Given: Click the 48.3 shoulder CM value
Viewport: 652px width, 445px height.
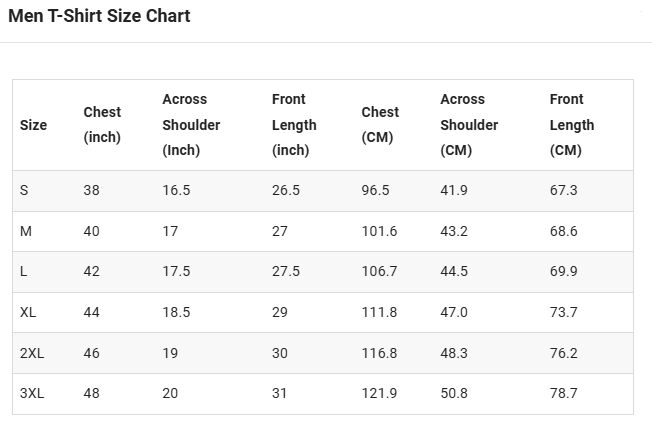Looking at the screenshot, I should tap(454, 353).
